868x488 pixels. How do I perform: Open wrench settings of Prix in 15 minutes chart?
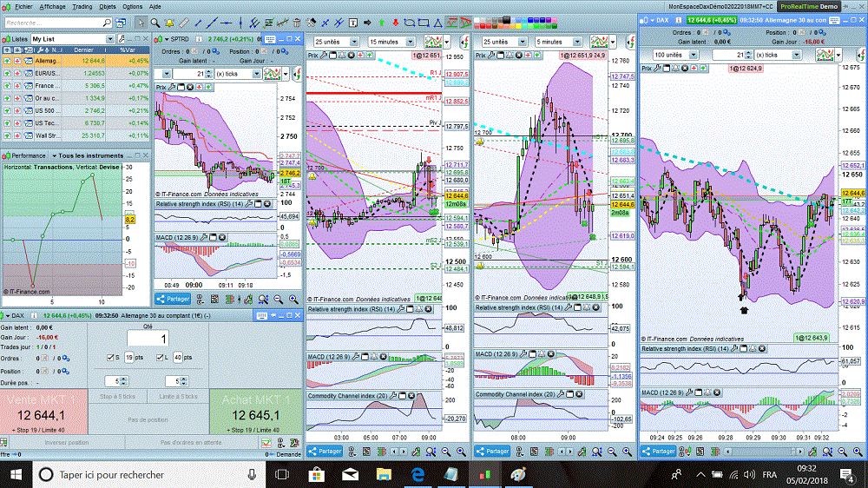point(324,55)
